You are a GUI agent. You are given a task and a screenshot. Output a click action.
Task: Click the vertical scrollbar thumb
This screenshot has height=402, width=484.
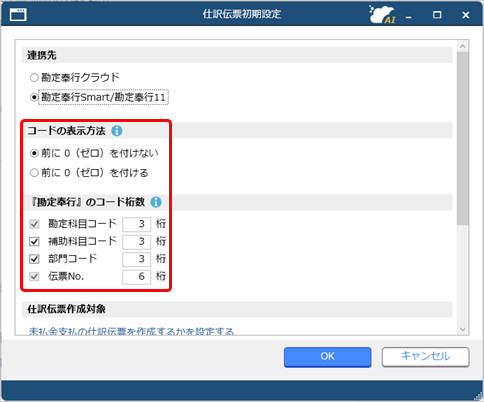(463, 138)
